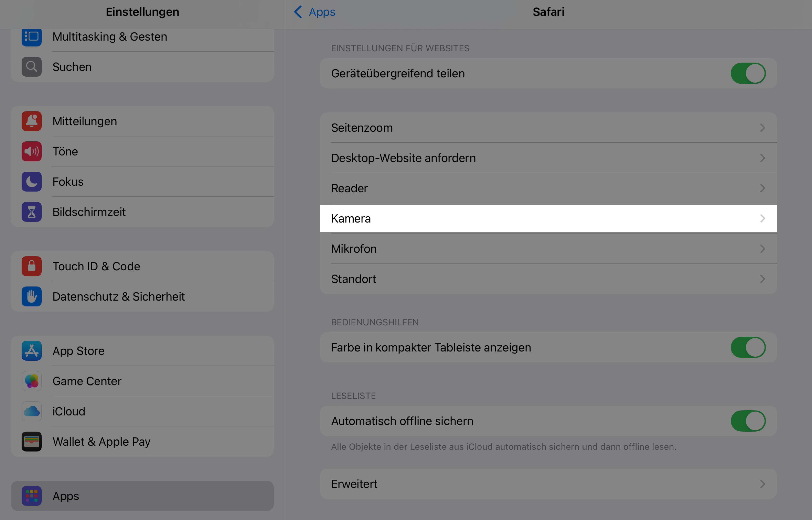Tap the Touch ID & Code lock icon

31,266
